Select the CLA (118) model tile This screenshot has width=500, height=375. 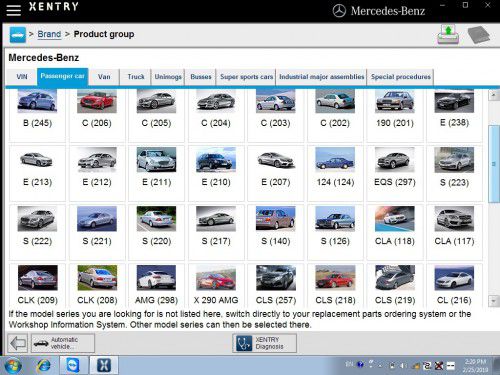click(395, 232)
